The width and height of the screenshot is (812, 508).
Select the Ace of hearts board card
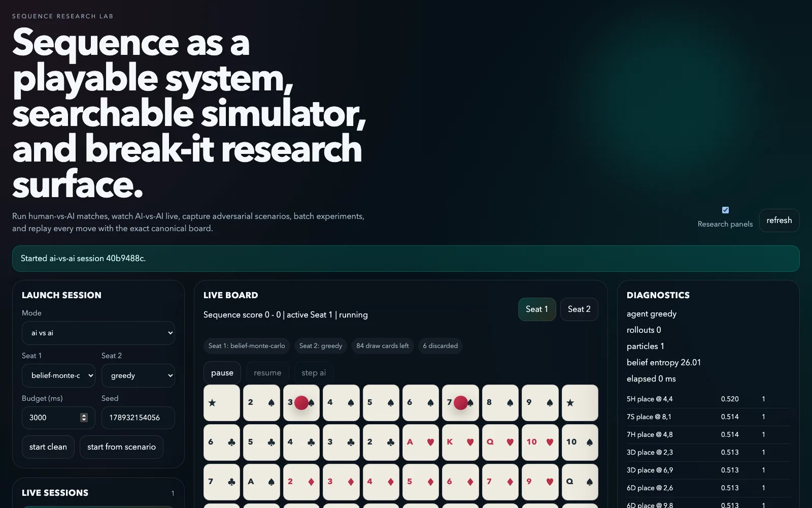[421, 442]
